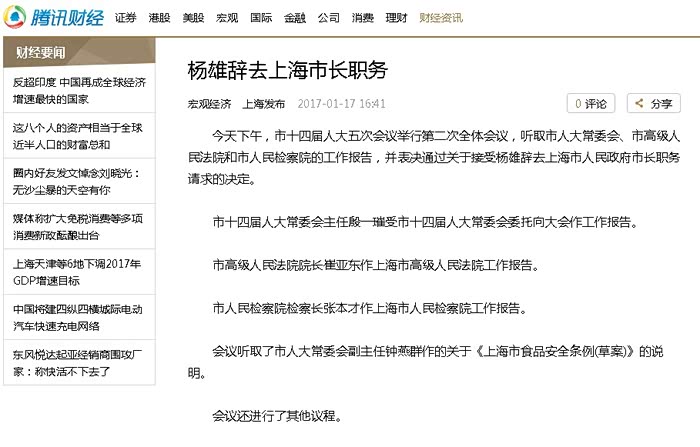Read the 这八个人的资产 wealth article
Image resolution: width=700 pixels, height=447 pixels.
pos(78,137)
